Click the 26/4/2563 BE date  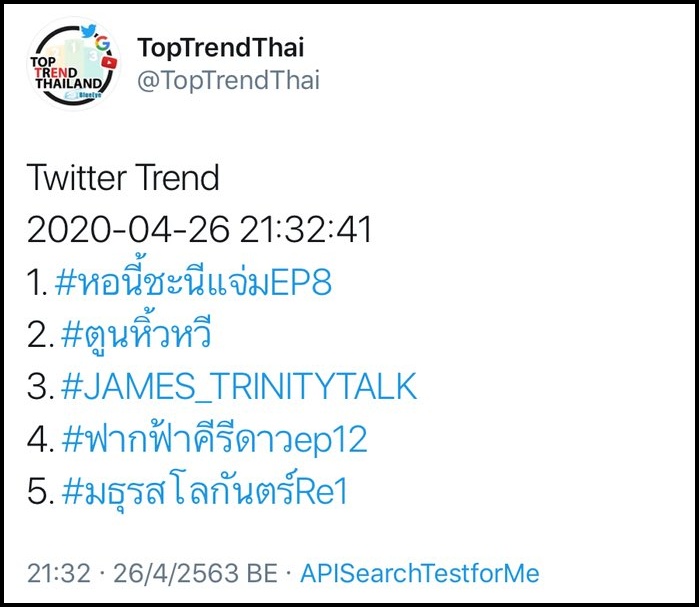coord(195,573)
